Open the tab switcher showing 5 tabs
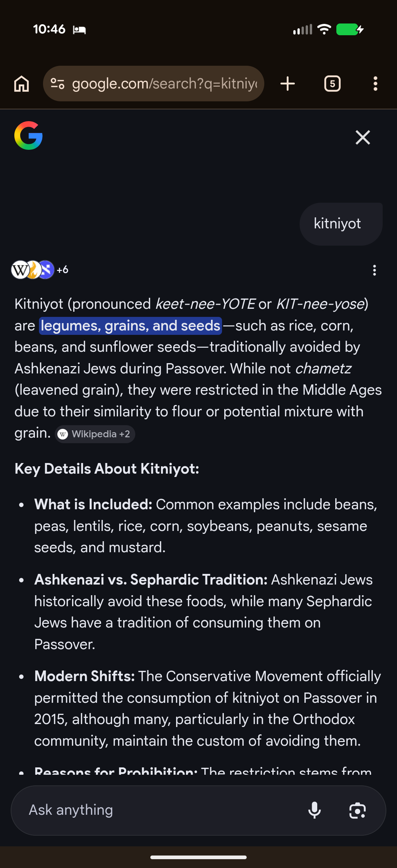The width and height of the screenshot is (397, 868). click(x=332, y=84)
